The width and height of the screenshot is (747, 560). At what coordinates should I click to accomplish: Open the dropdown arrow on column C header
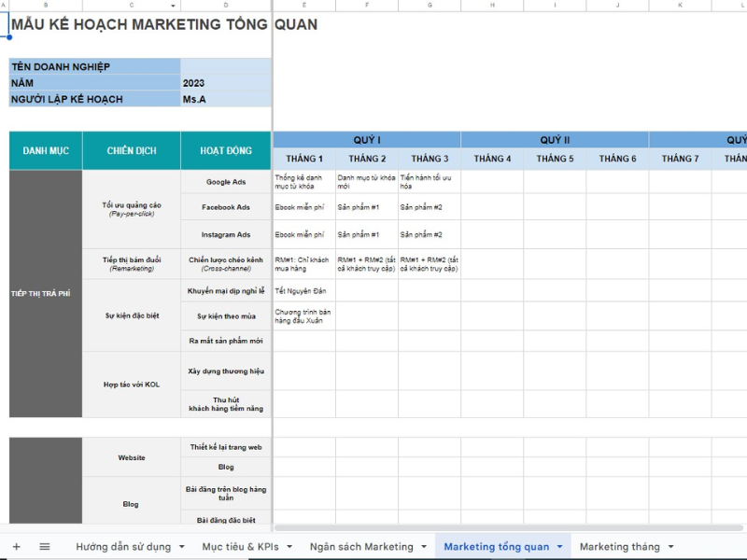tap(171, 6)
